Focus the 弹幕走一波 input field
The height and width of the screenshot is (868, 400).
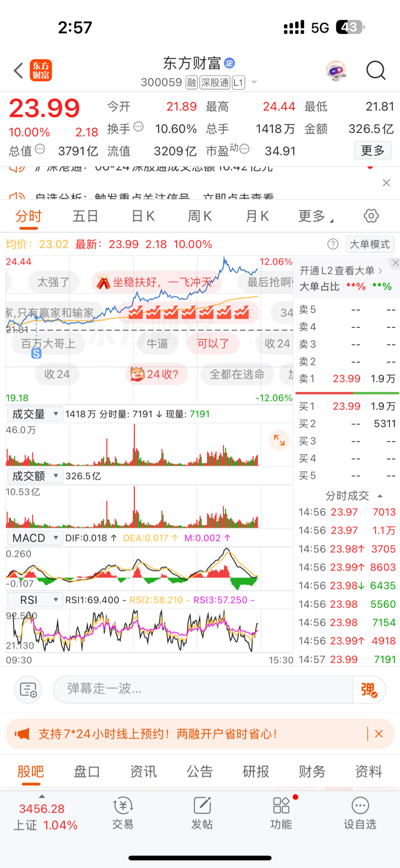(x=203, y=689)
